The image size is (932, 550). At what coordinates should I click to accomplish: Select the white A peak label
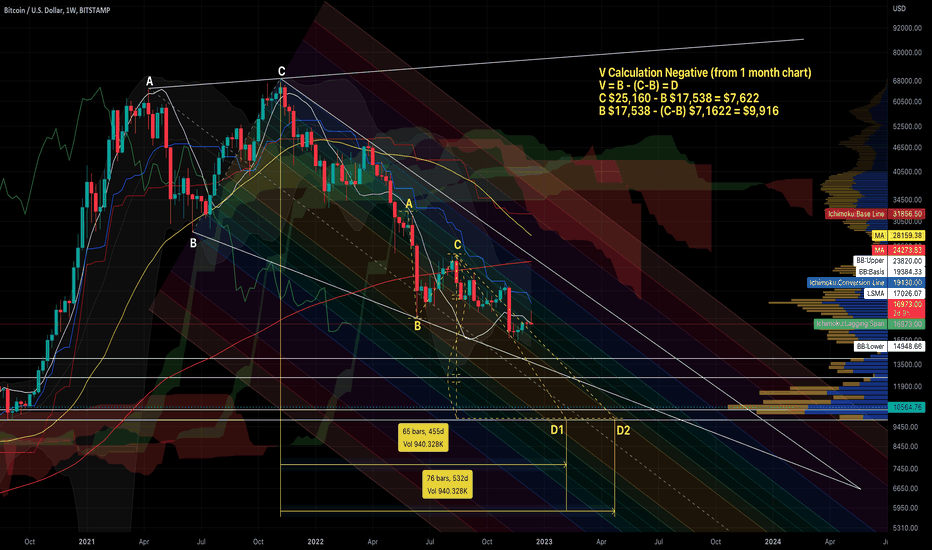150,81
